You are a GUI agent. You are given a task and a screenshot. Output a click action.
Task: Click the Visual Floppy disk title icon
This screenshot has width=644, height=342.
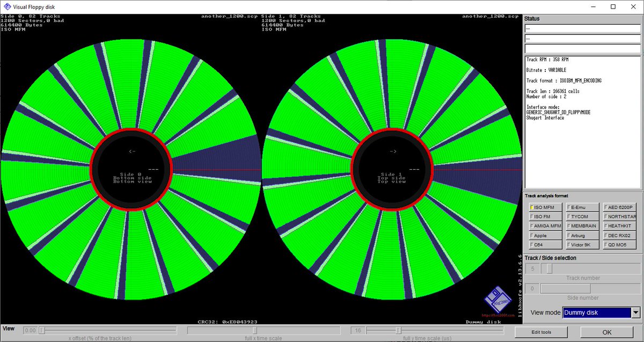pos(8,7)
